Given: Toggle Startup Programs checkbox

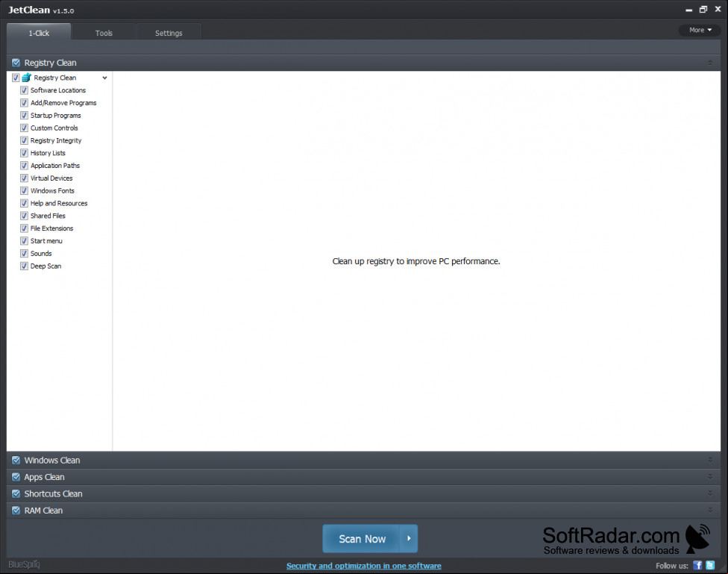Looking at the screenshot, I should point(24,115).
